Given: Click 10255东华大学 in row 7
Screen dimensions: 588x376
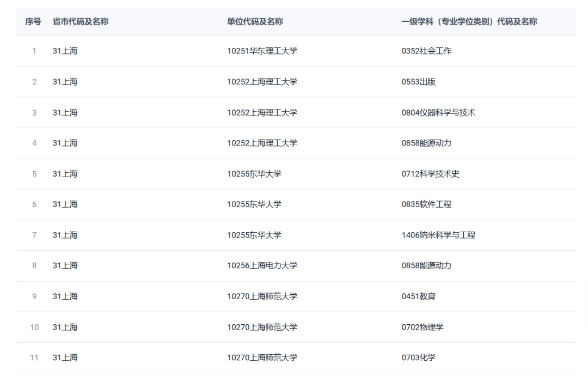Looking at the screenshot, I should click(x=254, y=235).
